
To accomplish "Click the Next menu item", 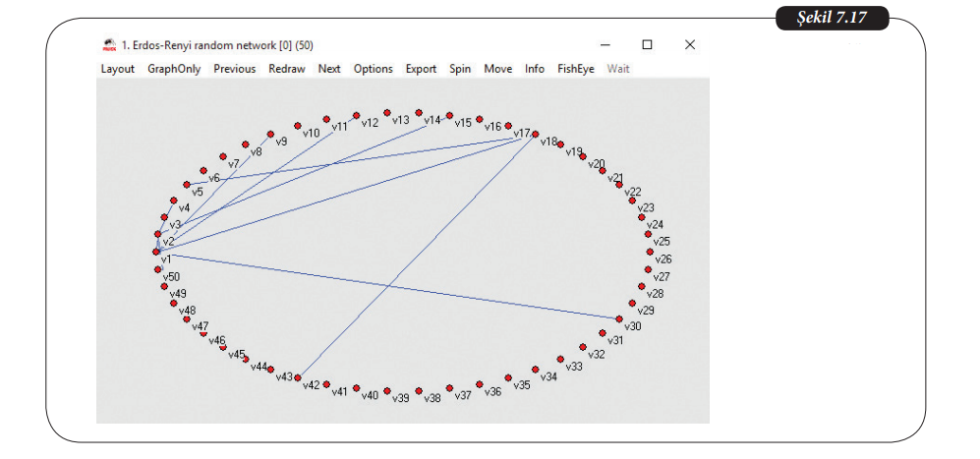I will [x=329, y=69].
